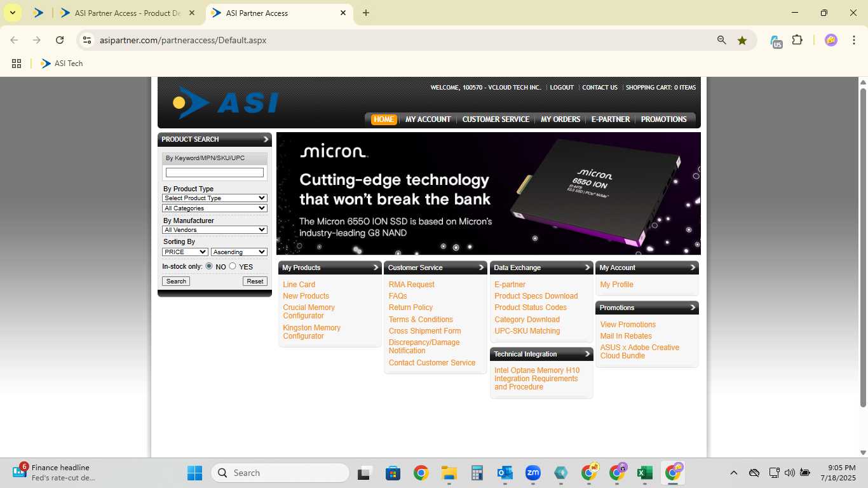The width and height of the screenshot is (868, 488).
Task: Switch to ASI Partner Access Product tab
Action: [128, 13]
